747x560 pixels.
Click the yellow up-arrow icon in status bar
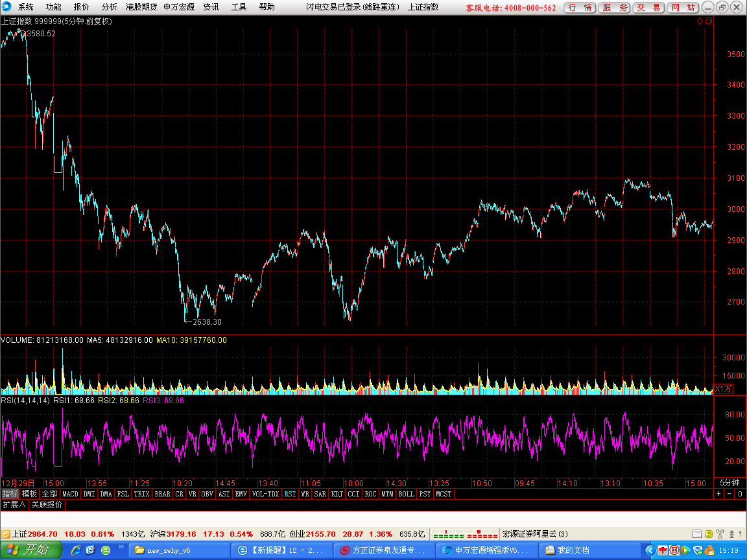coord(709,534)
